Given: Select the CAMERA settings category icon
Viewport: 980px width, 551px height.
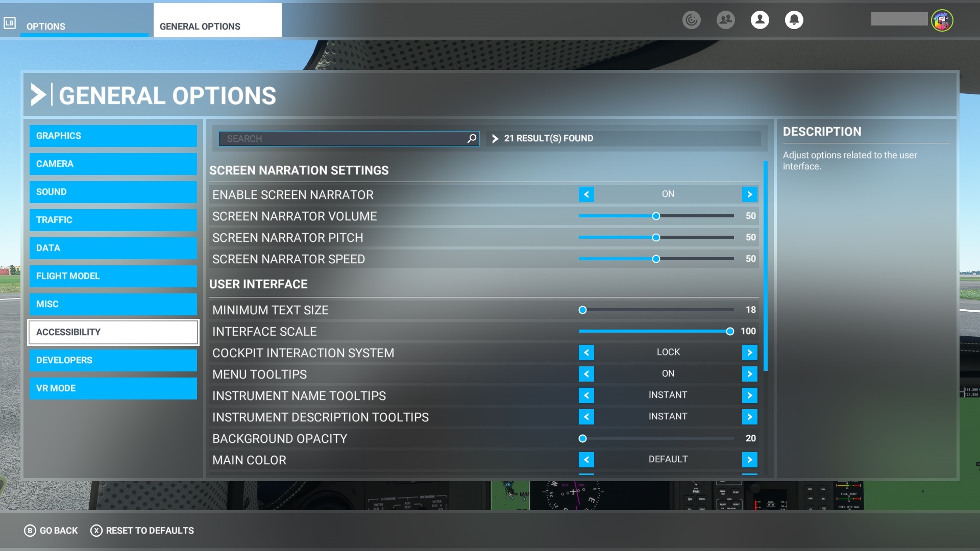Looking at the screenshot, I should [113, 163].
